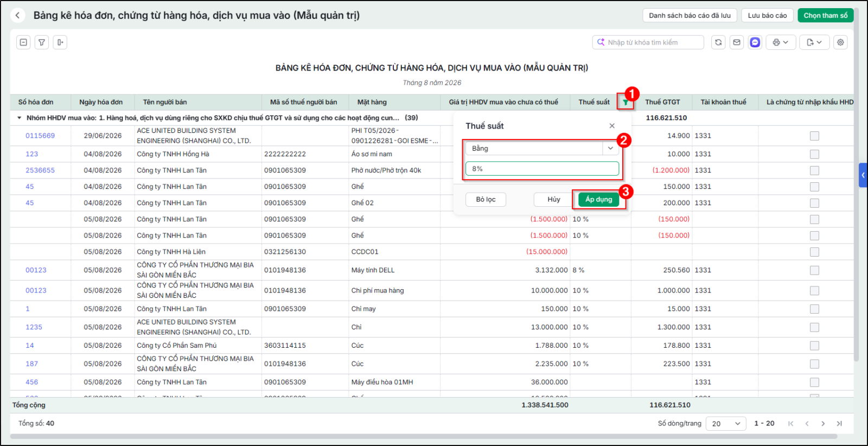Jump to the first page
The width and height of the screenshot is (868, 446).
coord(790,424)
